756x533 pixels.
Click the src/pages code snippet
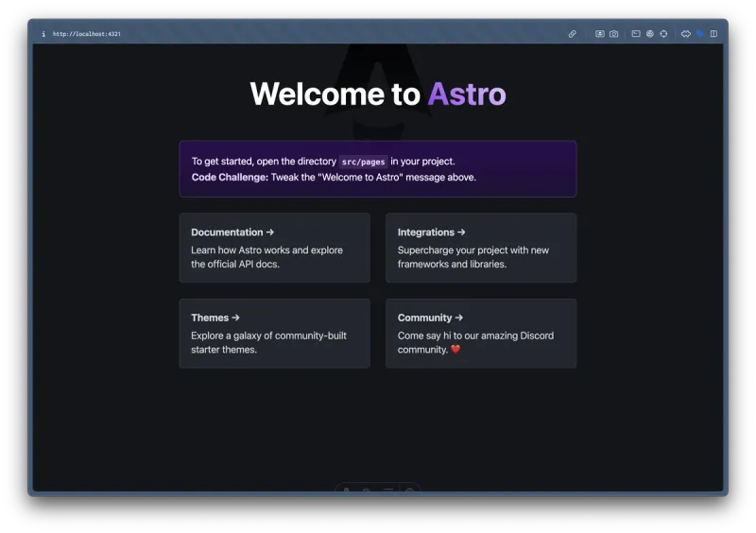[x=363, y=162]
